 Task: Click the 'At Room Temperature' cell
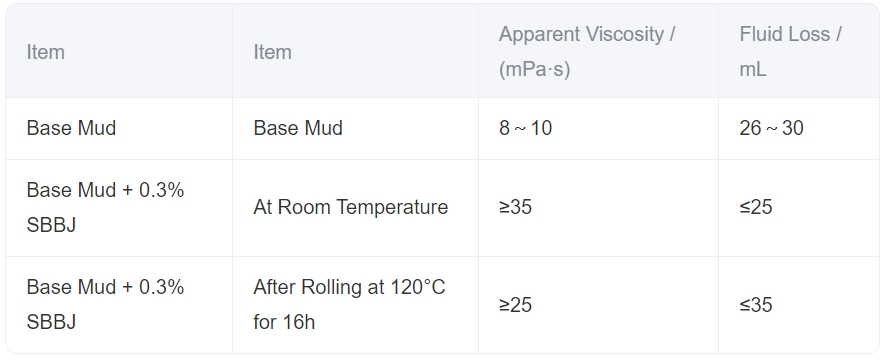point(351,207)
